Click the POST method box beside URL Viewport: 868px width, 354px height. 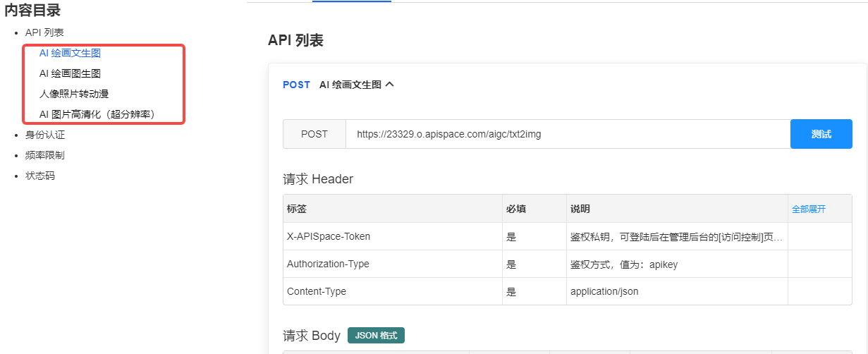(x=314, y=134)
